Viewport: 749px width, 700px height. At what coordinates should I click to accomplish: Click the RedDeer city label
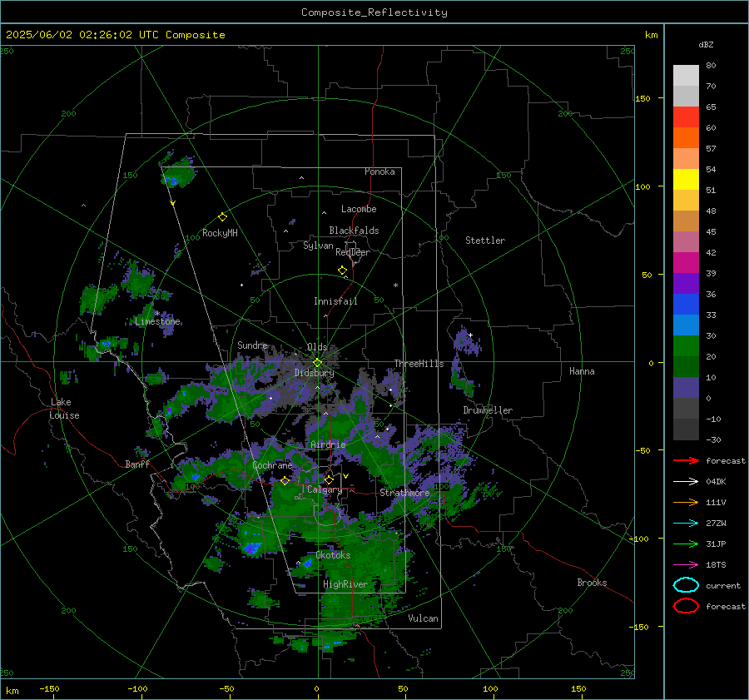pos(353,252)
